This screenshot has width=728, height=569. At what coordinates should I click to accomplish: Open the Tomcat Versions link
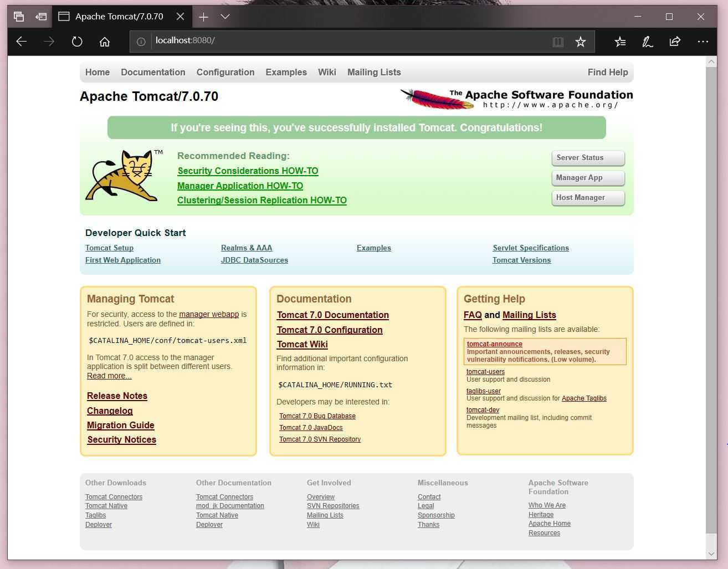point(521,260)
